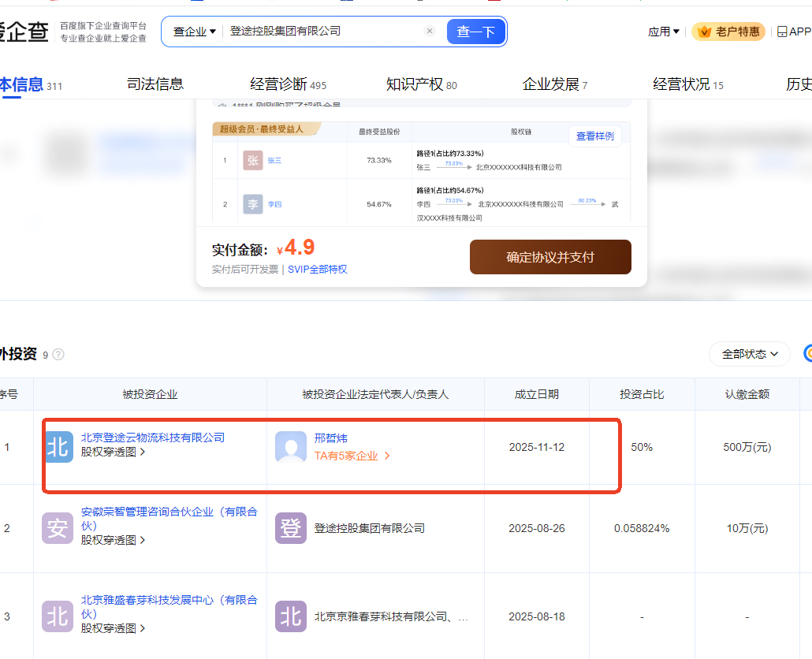Switch to the 司法信息 tab

click(x=155, y=84)
